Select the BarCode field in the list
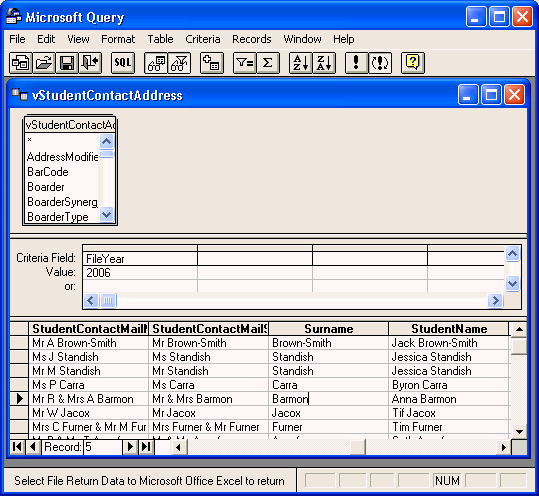This screenshot has height=496, width=539. (x=62, y=172)
